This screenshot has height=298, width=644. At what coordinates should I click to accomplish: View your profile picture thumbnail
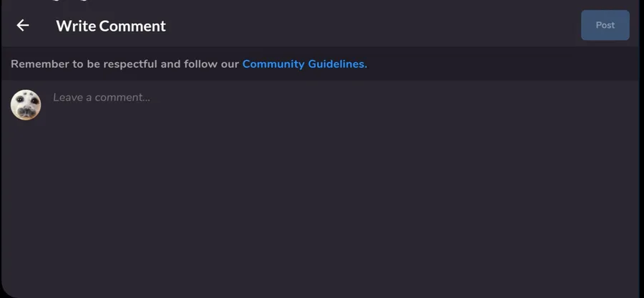(x=26, y=105)
